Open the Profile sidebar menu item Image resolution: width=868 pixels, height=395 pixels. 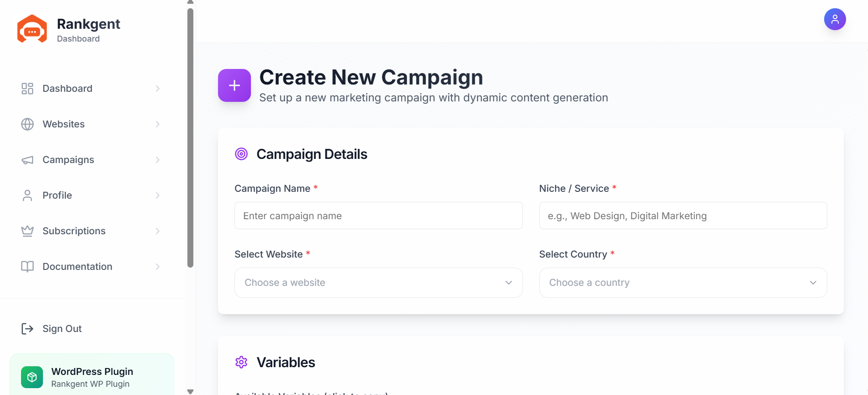(91, 195)
